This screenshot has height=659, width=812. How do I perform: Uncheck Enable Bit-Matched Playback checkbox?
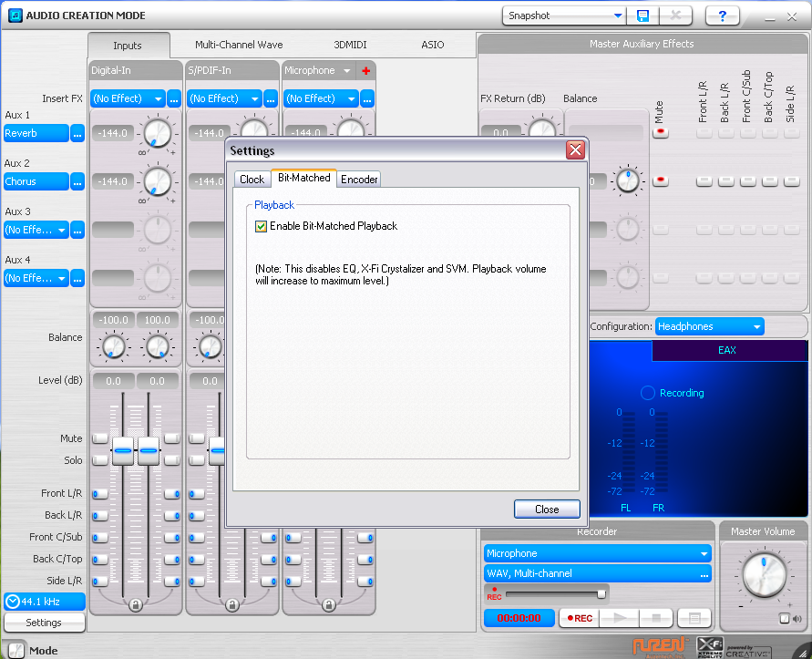(x=262, y=226)
